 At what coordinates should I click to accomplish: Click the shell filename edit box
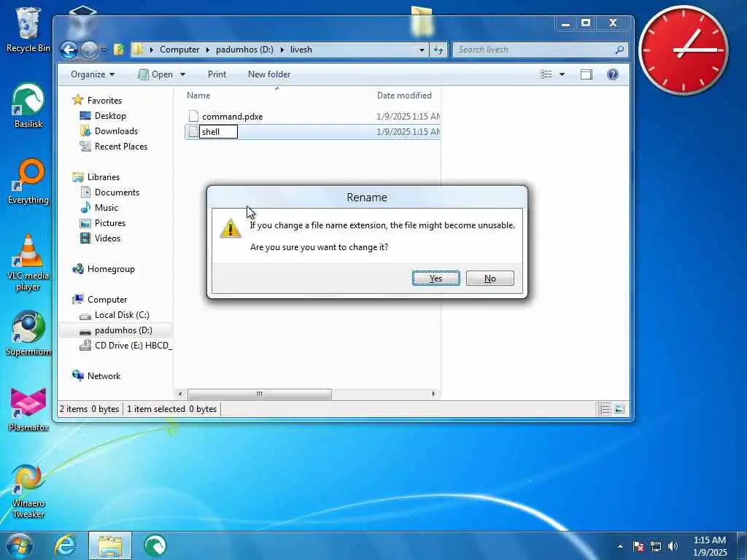coord(218,132)
